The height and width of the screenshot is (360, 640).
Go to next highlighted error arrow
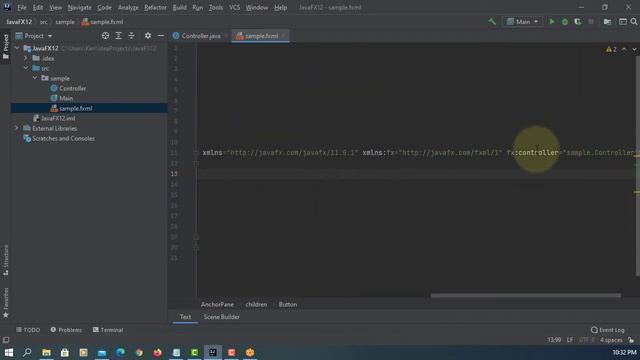point(634,49)
